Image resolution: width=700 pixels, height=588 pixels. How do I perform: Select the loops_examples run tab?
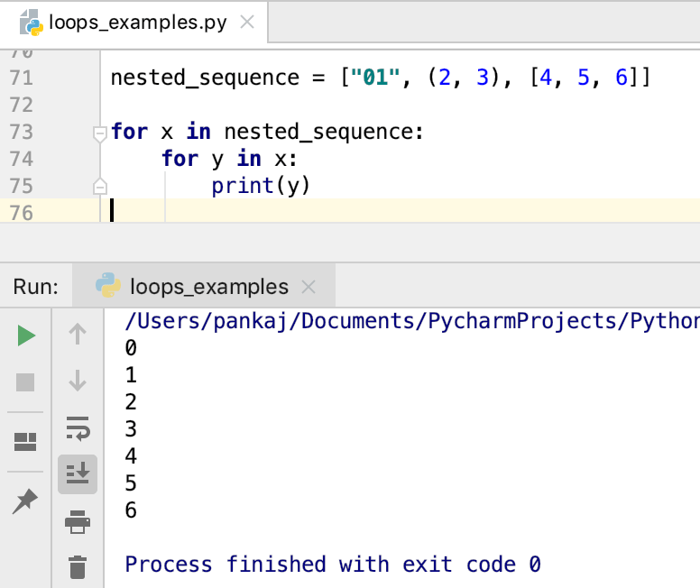[x=204, y=286]
